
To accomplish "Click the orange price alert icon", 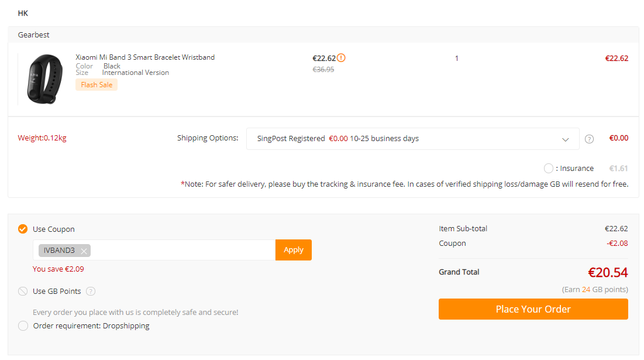I will (341, 58).
